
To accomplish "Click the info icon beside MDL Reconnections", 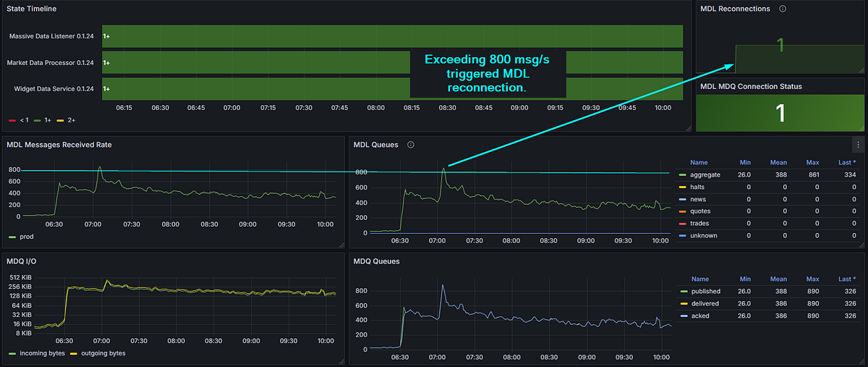I will click(x=783, y=9).
